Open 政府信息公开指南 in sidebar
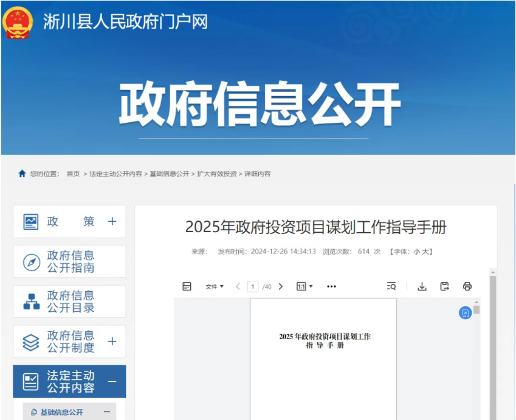This screenshot has height=420, width=516. 69,262
